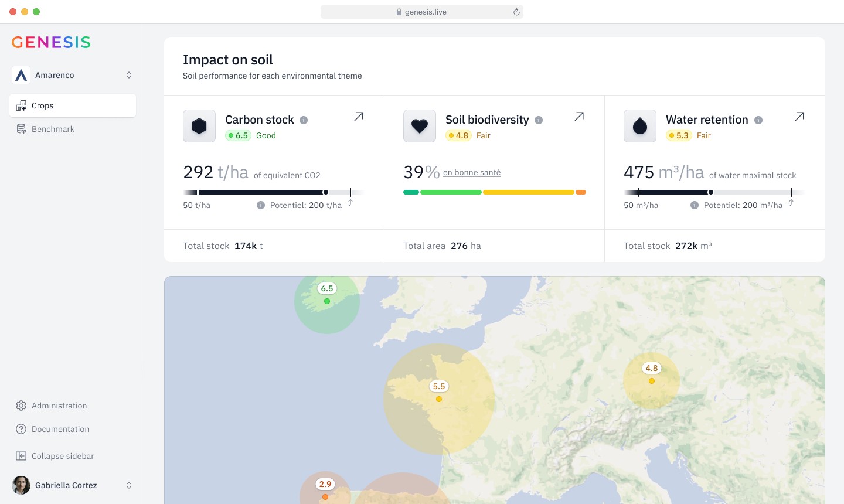The height and width of the screenshot is (504, 844).
Task: Click the 'Impact on soil' heading
Action: point(228,60)
